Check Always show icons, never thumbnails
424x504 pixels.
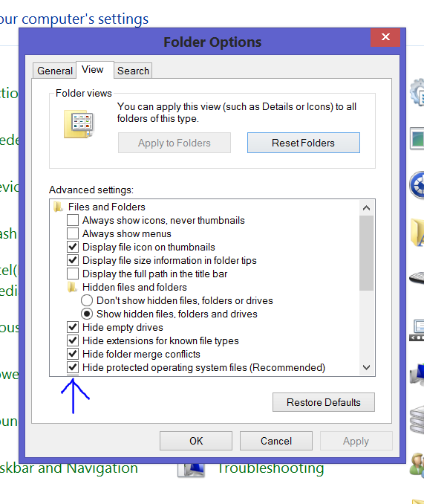click(x=73, y=220)
